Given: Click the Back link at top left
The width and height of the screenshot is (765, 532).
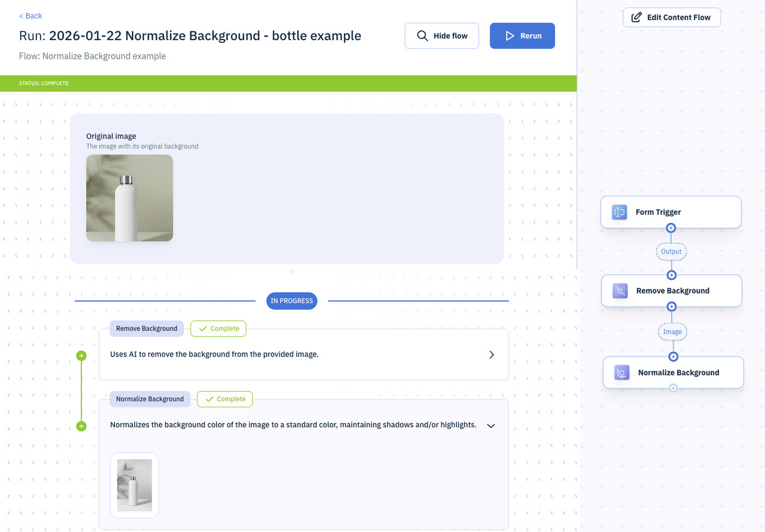Looking at the screenshot, I should pos(30,16).
